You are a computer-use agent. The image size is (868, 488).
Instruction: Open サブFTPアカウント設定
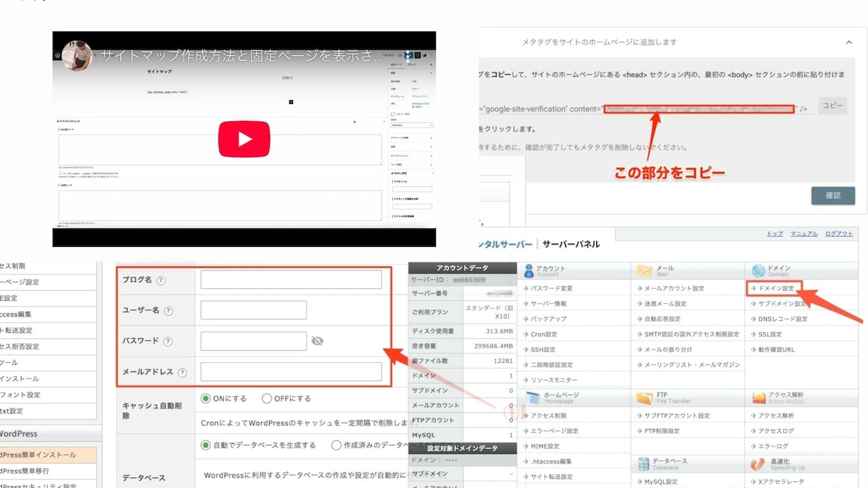(x=677, y=416)
